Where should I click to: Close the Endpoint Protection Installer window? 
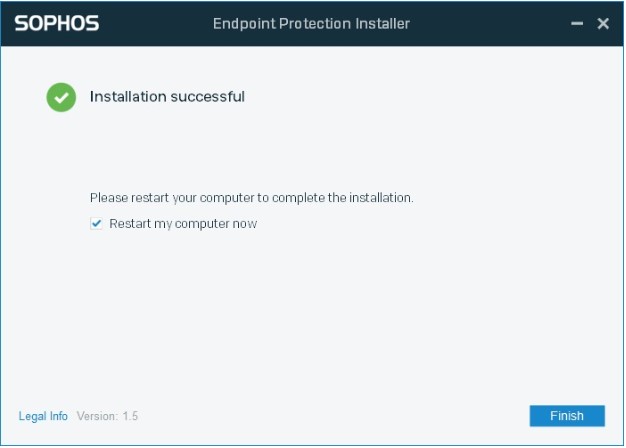pyautogui.click(x=603, y=23)
